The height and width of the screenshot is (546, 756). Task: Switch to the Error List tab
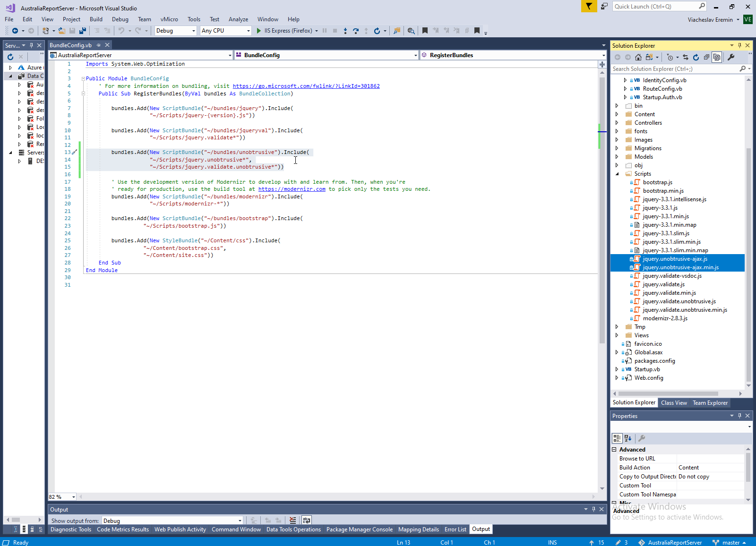click(455, 529)
